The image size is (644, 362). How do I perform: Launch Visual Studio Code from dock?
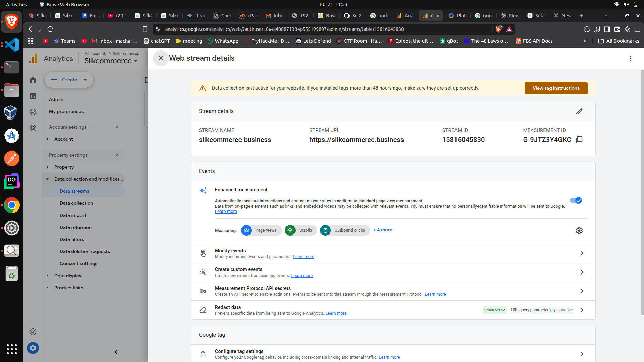(x=12, y=45)
